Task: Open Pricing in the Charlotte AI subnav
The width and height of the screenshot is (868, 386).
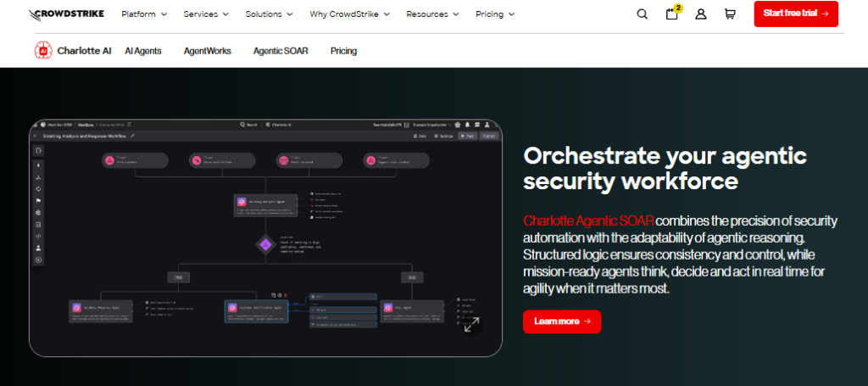Action: tap(344, 51)
